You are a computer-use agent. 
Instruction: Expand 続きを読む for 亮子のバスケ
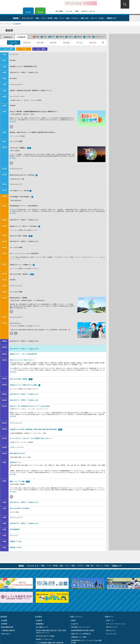(x=13, y=372)
